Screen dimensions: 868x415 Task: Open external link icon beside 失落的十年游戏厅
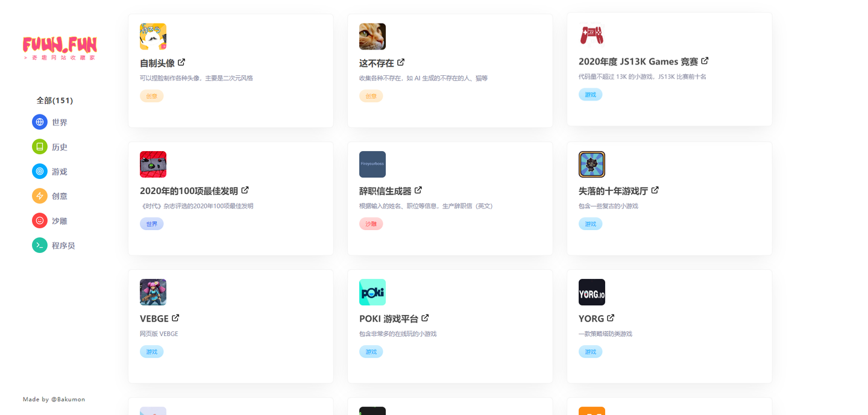(x=655, y=190)
